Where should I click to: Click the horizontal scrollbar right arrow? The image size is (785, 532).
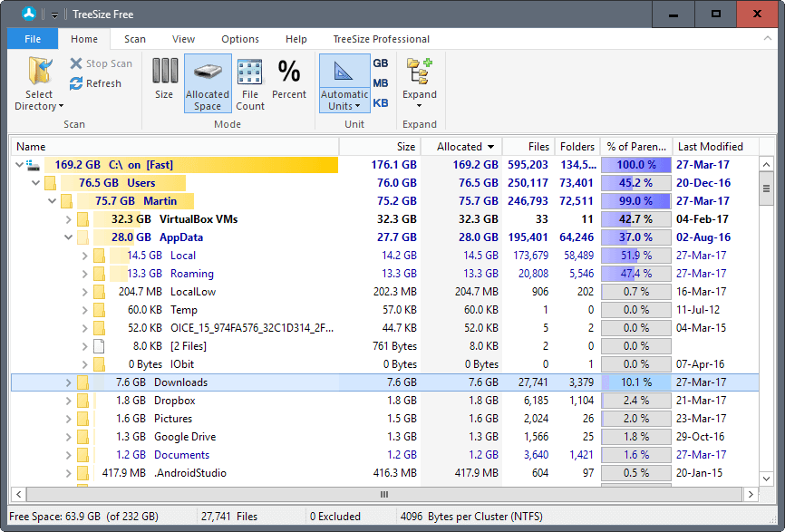pos(751,495)
